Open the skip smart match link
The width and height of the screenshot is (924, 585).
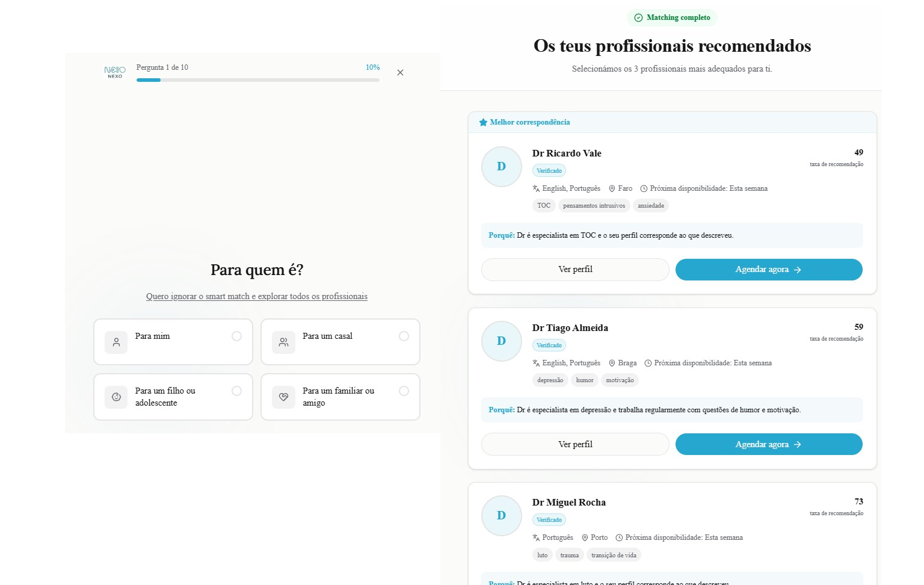(x=256, y=296)
